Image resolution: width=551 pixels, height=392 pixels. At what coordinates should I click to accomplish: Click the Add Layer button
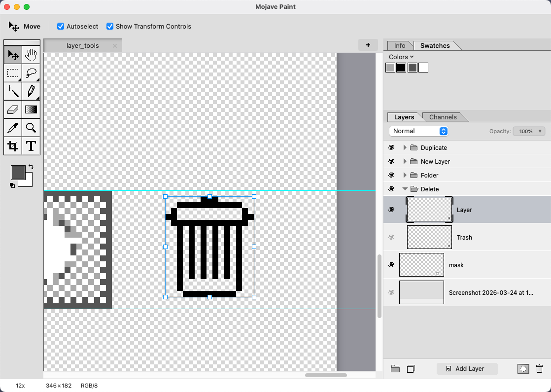pyautogui.click(x=467, y=368)
